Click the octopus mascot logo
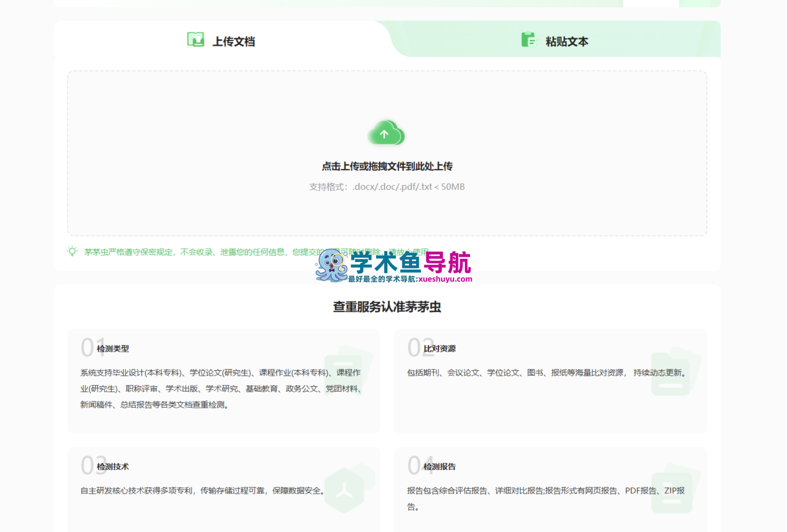787x532 pixels. 331,265
